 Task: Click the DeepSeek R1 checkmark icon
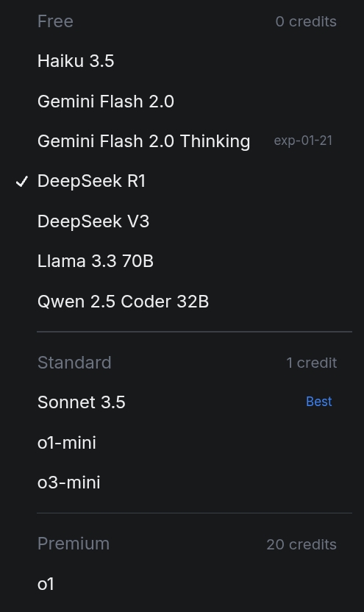click(22, 182)
